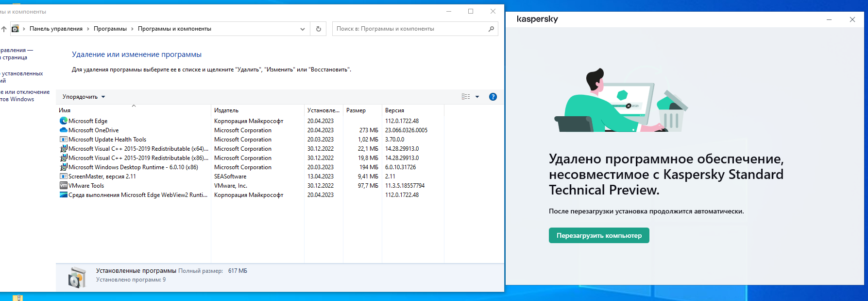The height and width of the screenshot is (301, 868).
Task: Click the 'VMware, Inc.' publisher cell
Action: click(231, 186)
